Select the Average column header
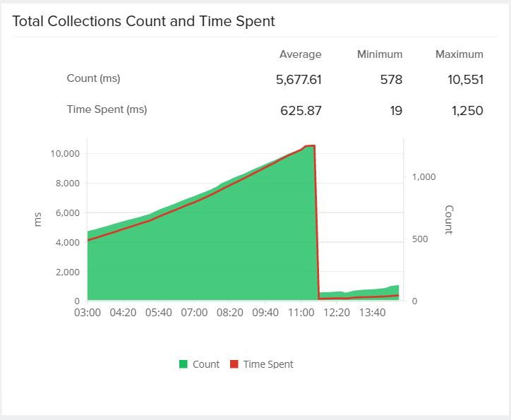511x420 pixels. pyautogui.click(x=300, y=54)
